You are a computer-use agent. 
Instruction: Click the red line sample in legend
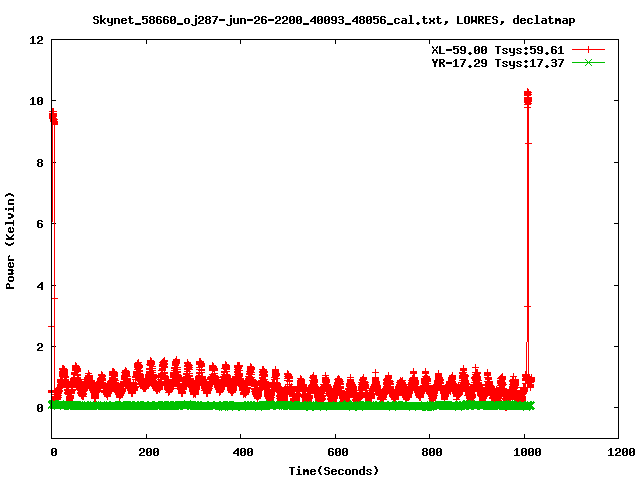[x=588, y=50]
